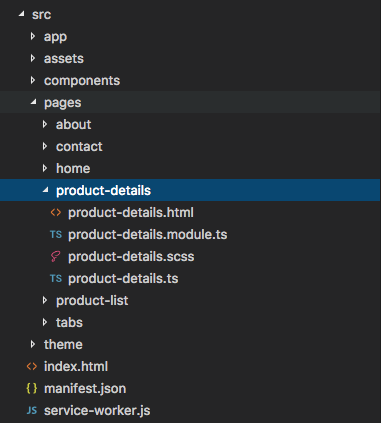Viewport: 381px width, 423px height.
Task: Select the components folder
Action: tap(82, 81)
